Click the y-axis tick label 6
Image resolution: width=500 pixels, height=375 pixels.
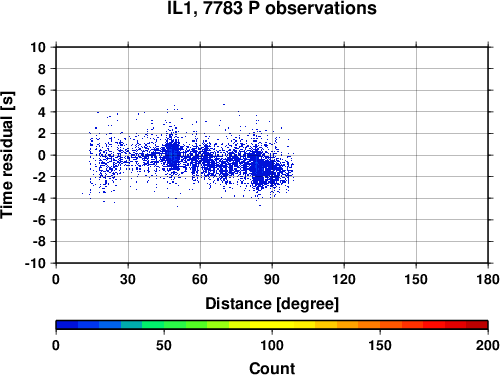coord(42,90)
